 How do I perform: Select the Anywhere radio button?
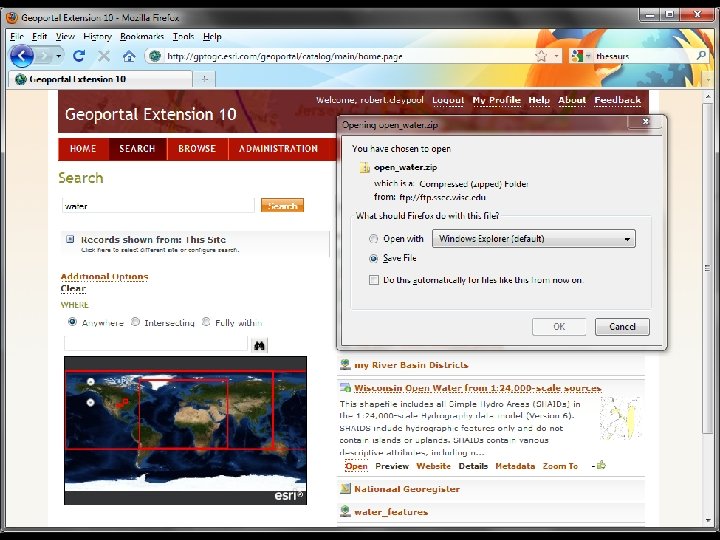pos(72,322)
